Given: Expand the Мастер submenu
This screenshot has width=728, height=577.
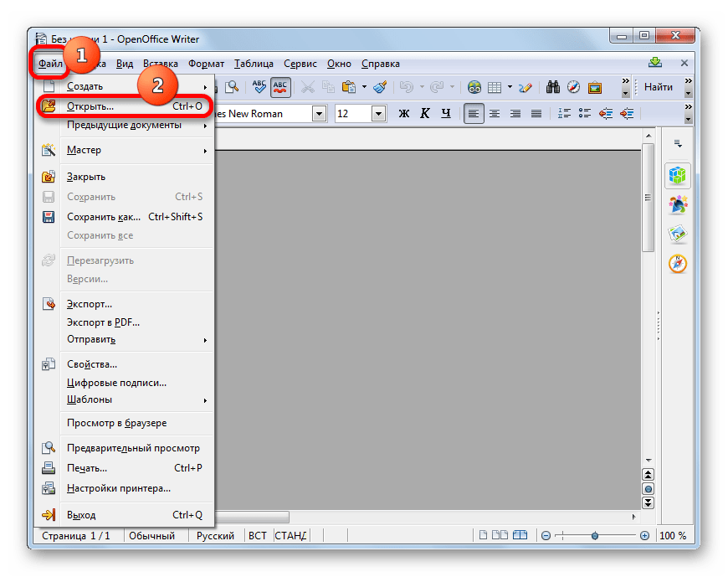Looking at the screenshot, I should coord(125,150).
